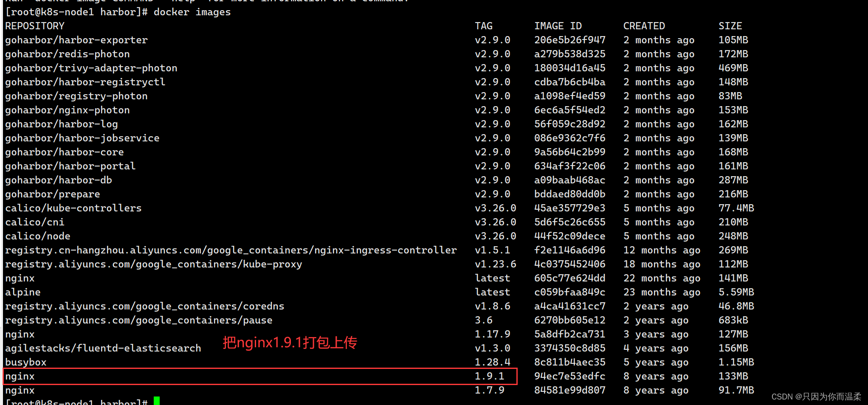Click image ID 84581e99d807
The image size is (868, 405).
click(570, 391)
